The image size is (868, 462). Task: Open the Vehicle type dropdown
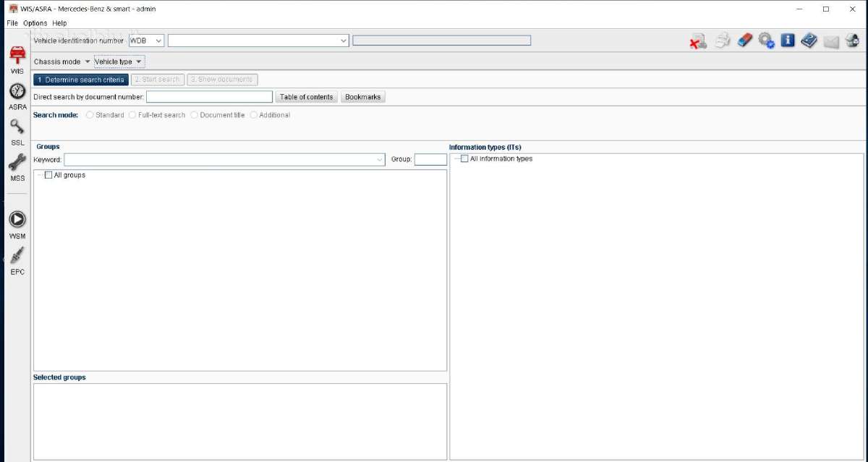point(119,61)
